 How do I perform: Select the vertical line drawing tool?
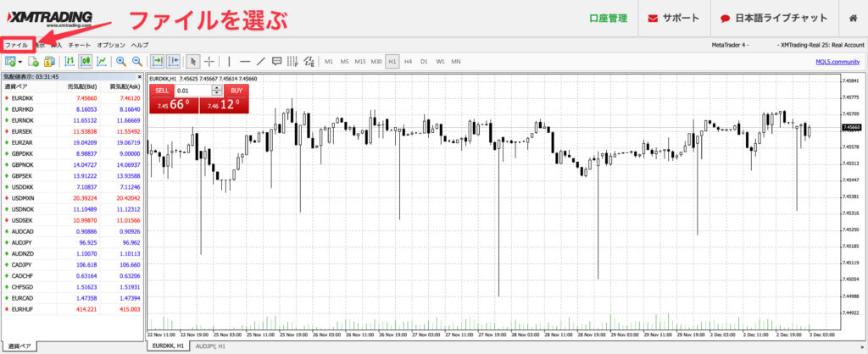point(229,61)
